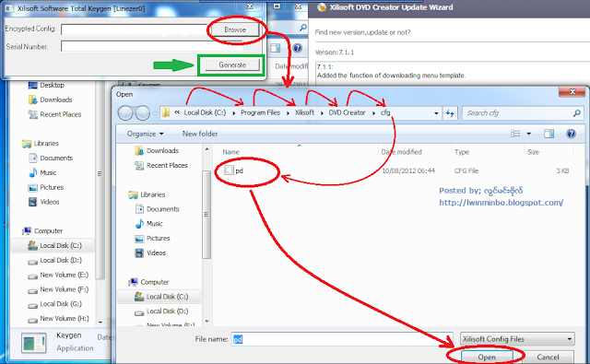590x364 pixels.
Task: Click Pictures in Explorer window sidebar
Action: (x=46, y=187)
